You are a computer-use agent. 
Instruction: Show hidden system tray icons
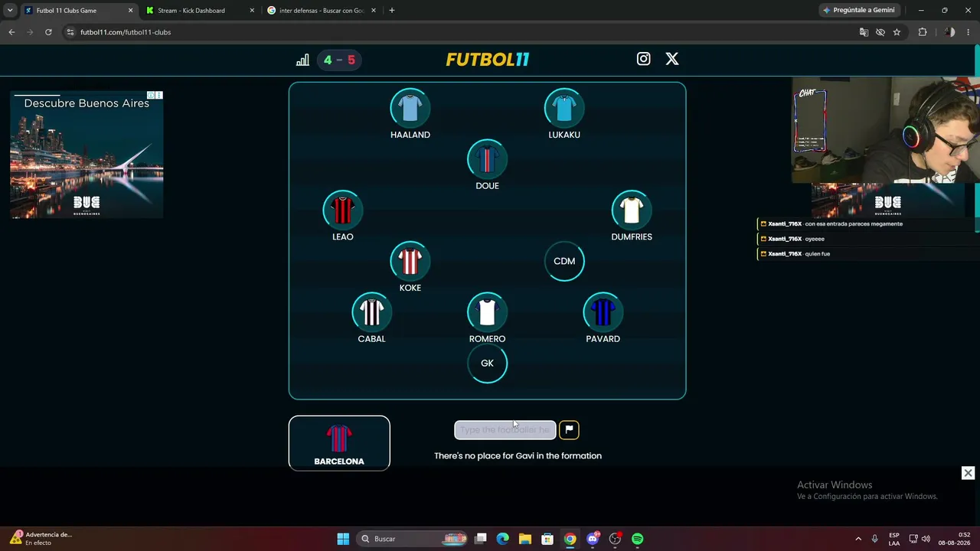coord(858,539)
